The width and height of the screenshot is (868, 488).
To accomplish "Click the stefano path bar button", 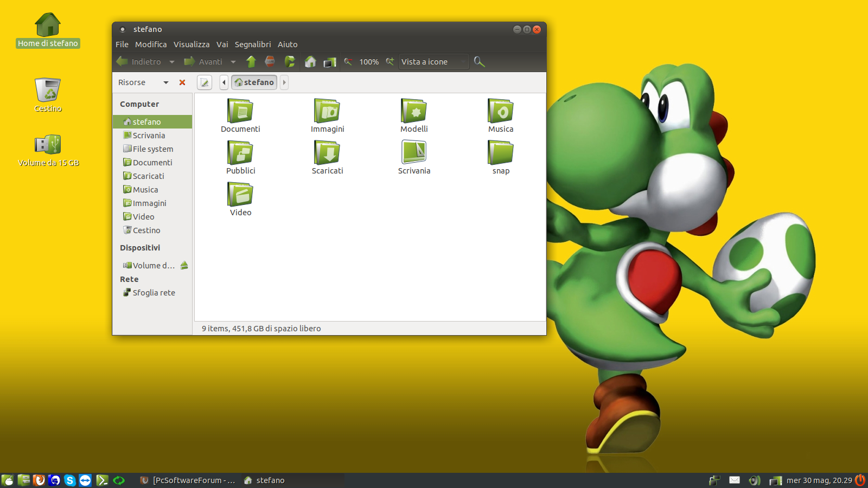I will (x=254, y=82).
